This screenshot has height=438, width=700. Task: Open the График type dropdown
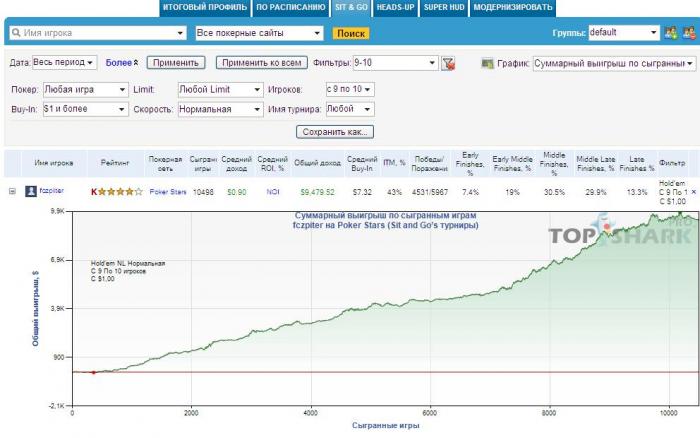[x=614, y=63]
